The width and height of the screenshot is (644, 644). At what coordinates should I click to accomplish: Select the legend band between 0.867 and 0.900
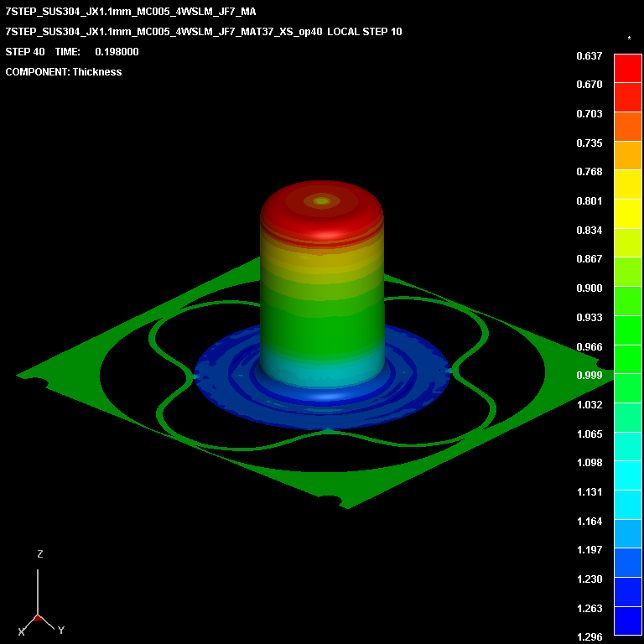point(627,272)
